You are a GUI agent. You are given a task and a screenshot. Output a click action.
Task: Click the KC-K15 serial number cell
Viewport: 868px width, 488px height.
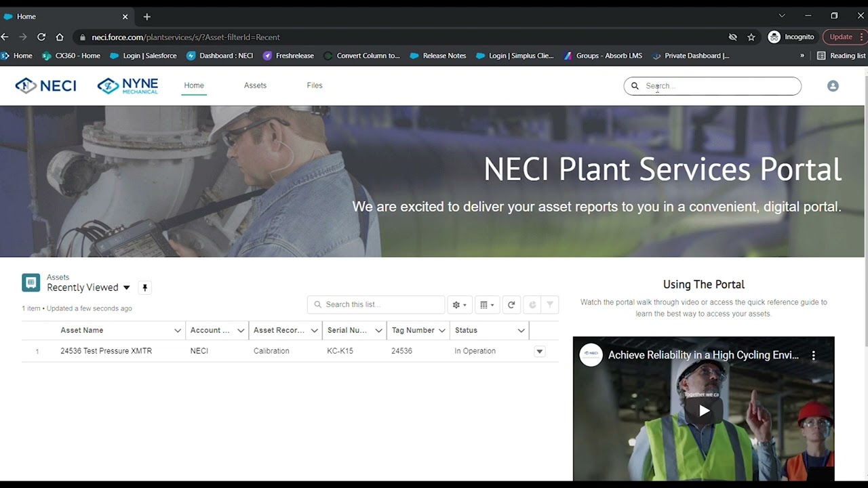pyautogui.click(x=340, y=351)
